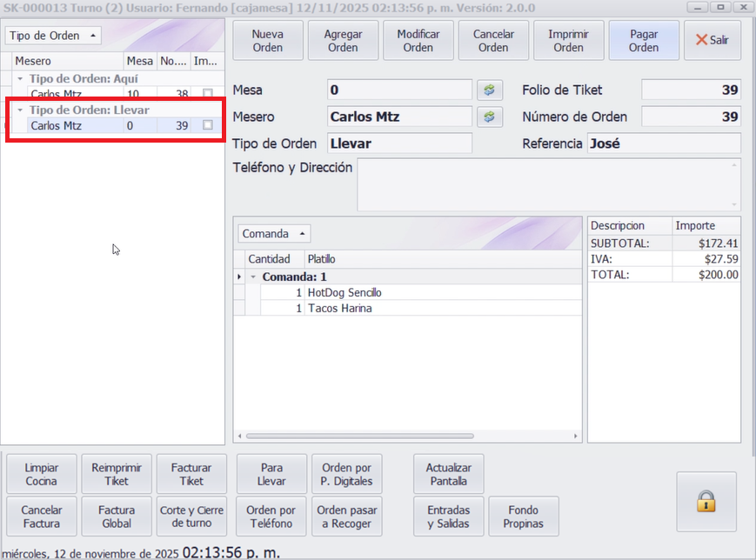756x560 pixels.
Task: Click the lookup icon next to Mesero field
Action: coord(489,117)
